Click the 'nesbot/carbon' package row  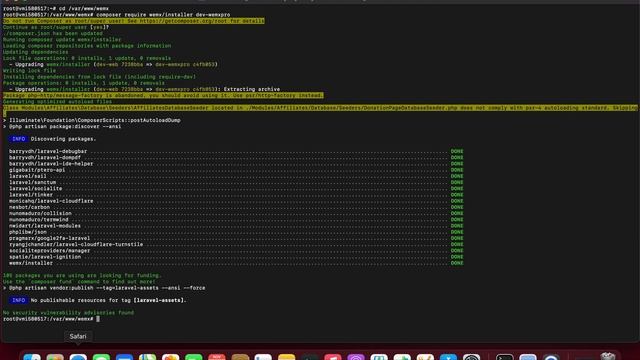236,207
